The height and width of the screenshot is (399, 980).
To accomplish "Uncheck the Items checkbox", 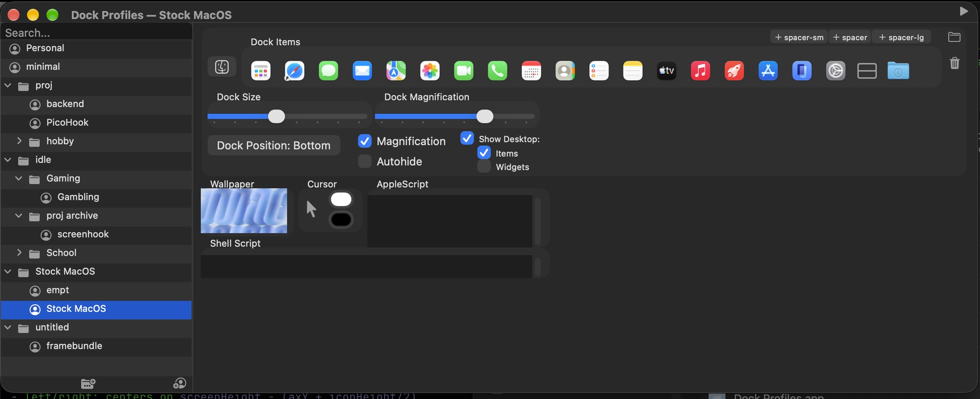I will pyautogui.click(x=484, y=152).
